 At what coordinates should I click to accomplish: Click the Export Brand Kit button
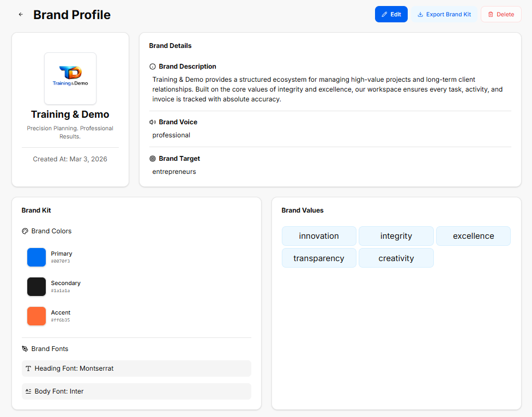444,14
